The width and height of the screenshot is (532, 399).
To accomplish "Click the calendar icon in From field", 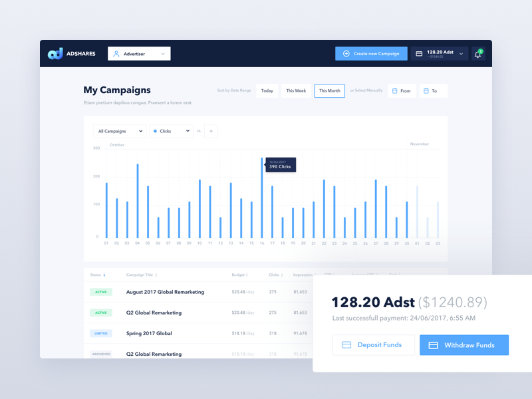I will (x=394, y=91).
